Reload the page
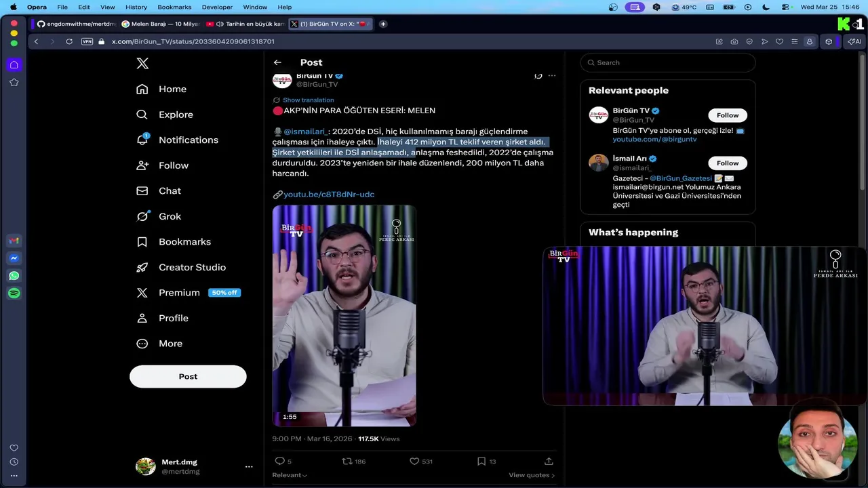The width and height of the screenshot is (868, 488). pyautogui.click(x=69, y=41)
